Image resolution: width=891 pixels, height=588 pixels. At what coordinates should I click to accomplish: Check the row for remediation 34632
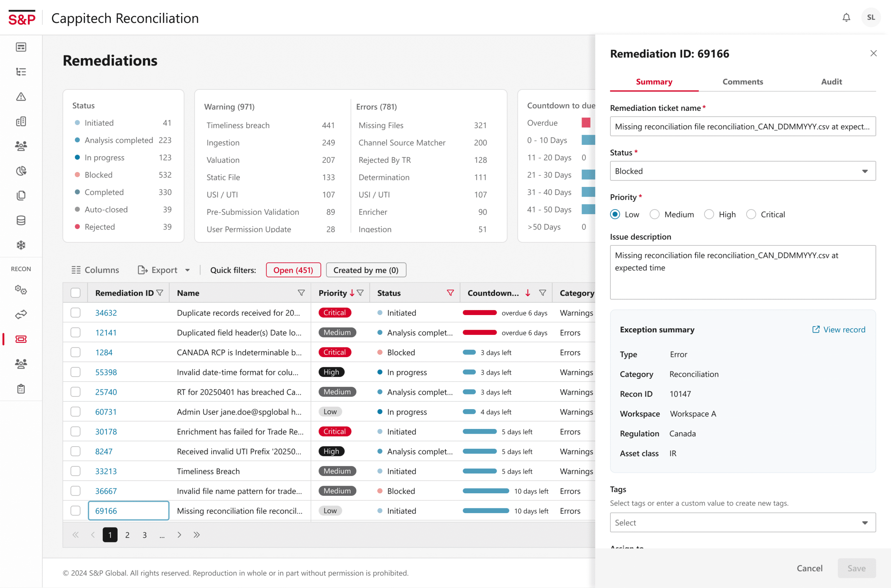click(x=75, y=313)
